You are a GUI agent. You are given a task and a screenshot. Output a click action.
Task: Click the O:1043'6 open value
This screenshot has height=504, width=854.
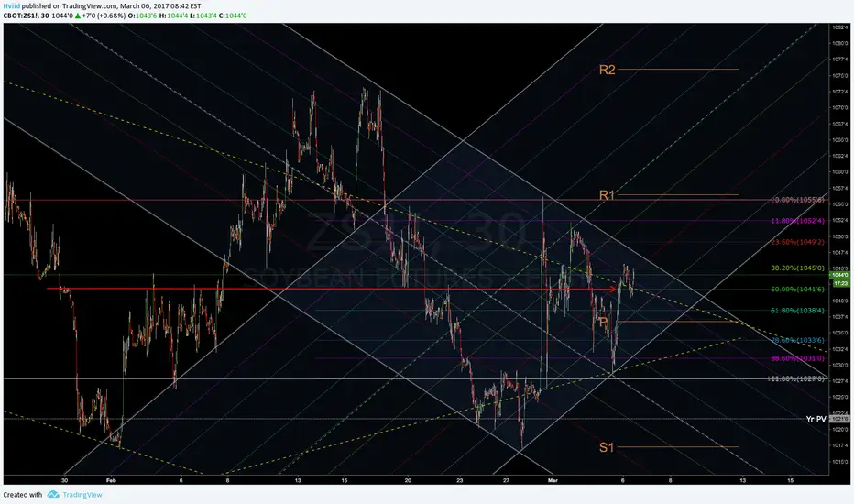click(143, 16)
